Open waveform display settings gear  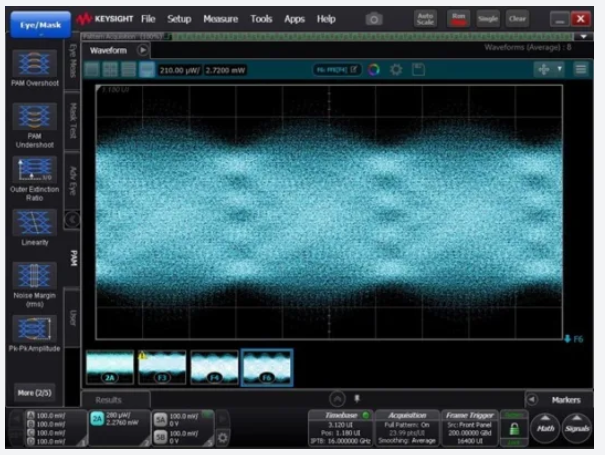396,70
